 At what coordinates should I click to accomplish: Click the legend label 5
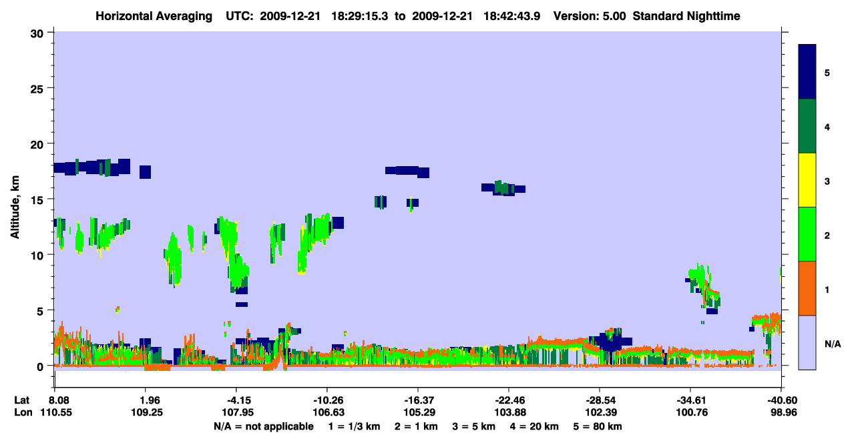click(x=827, y=72)
